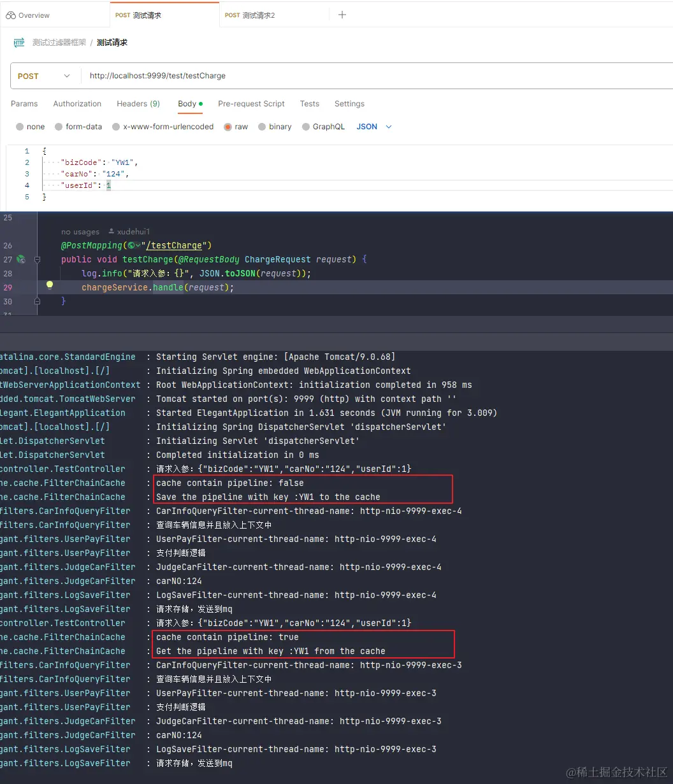Click the "bizCode": "YW1" line in body editor
673x784 pixels.
point(99,162)
